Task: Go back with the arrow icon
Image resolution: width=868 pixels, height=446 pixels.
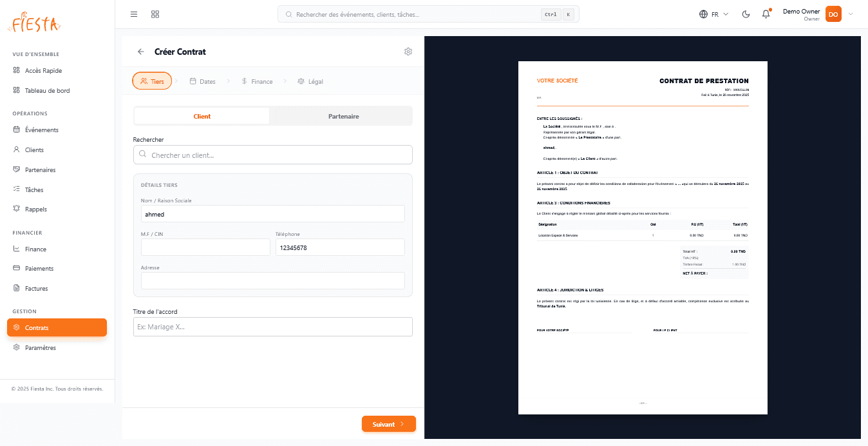Action: (141, 52)
